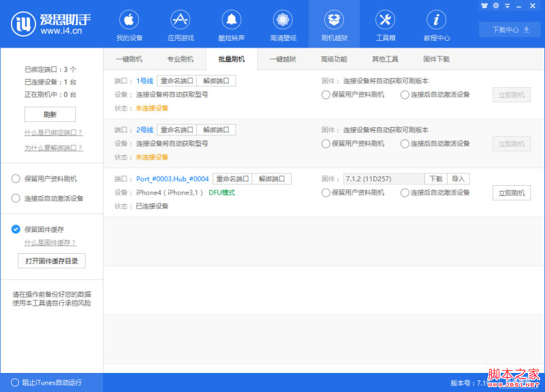Switch to 固件下载 tab
Image resolution: width=545 pixels, height=392 pixels.
coord(437,59)
